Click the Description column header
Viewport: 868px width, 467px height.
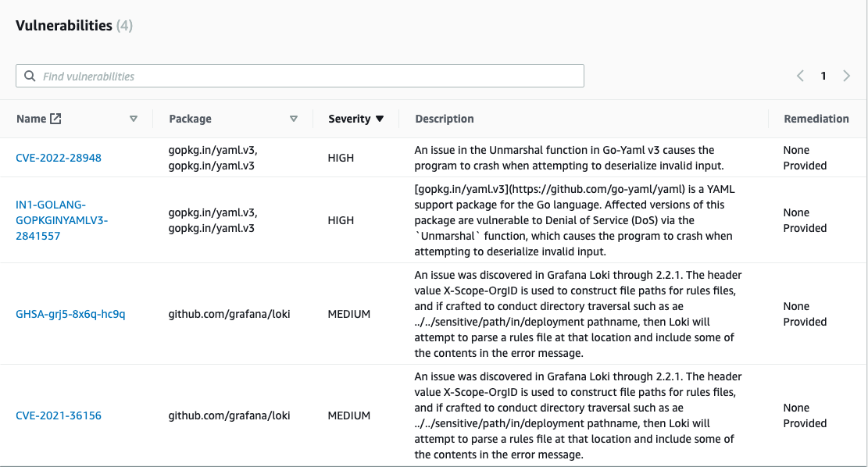[x=445, y=119]
